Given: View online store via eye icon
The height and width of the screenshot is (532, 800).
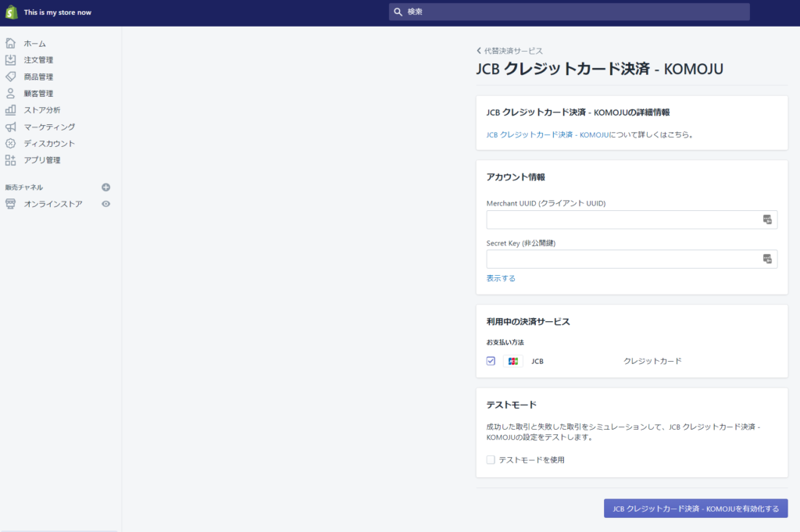Looking at the screenshot, I should coord(105,204).
